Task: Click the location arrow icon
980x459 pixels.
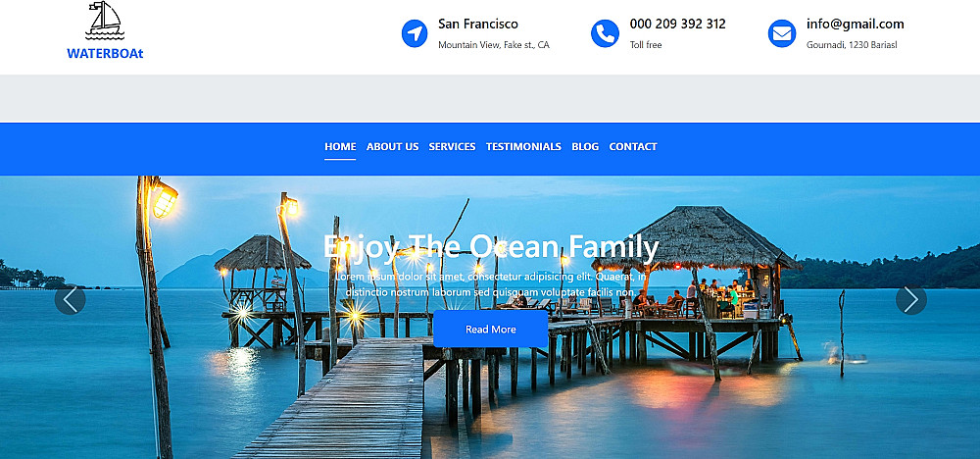Action: tap(415, 33)
